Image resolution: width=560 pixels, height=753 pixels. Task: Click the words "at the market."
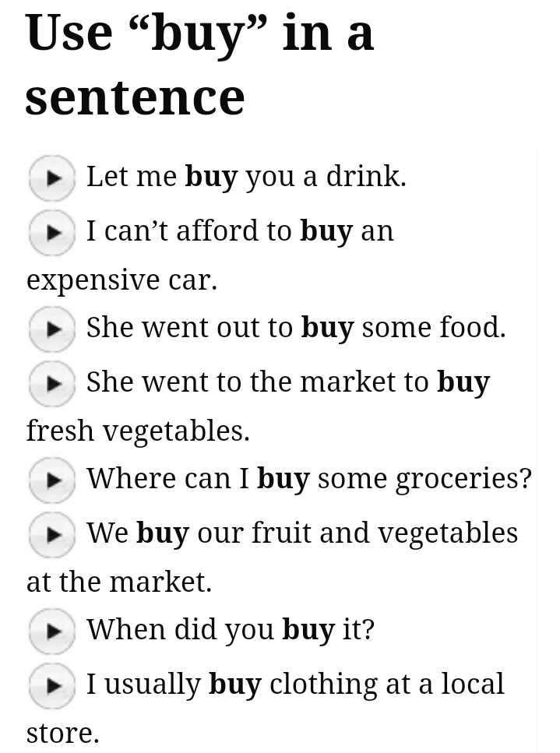tap(118, 582)
